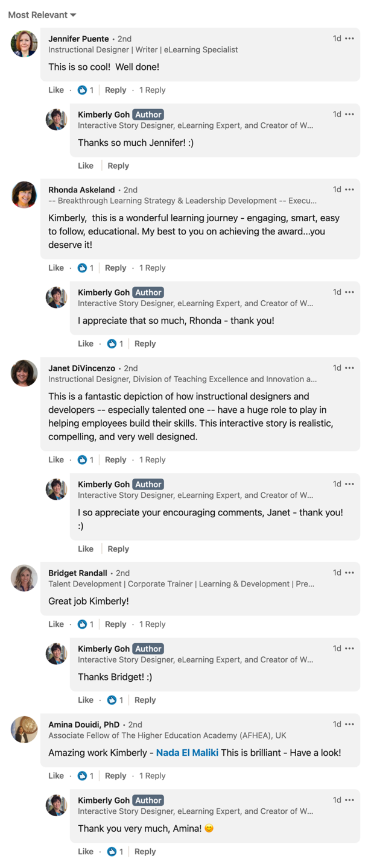
Task: Reply to Kimberly's thanks to Bridget
Action: coord(145,700)
